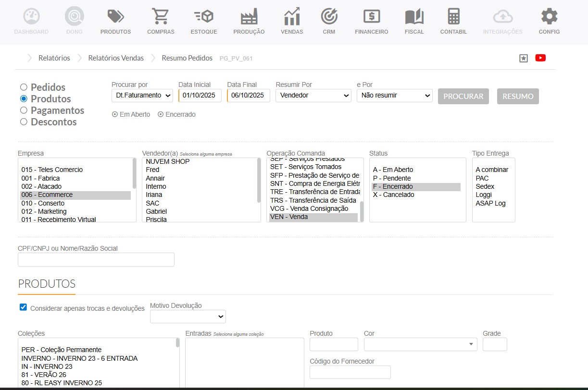Open the Procurar por dropdown
The image size is (588, 390).
[x=142, y=96]
